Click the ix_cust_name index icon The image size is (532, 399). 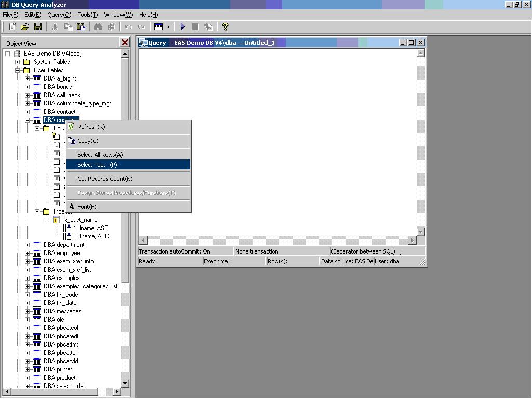click(56, 220)
